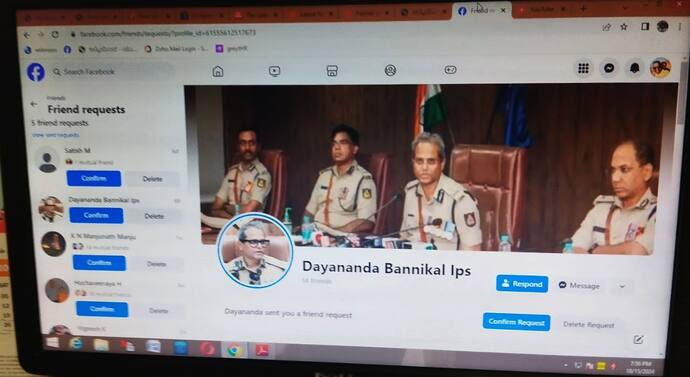This screenshot has width=690, height=377.
Task: Open Messenger chats icon
Action: [609, 68]
